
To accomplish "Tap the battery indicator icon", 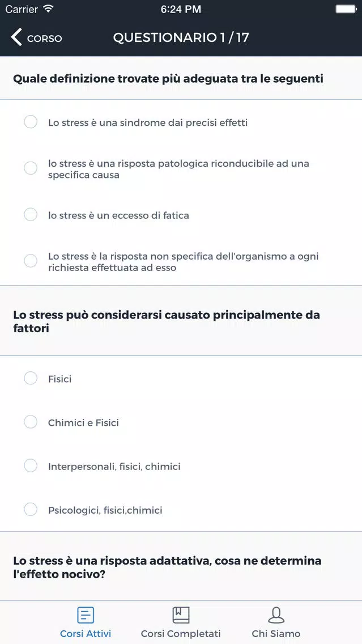I will [x=346, y=9].
